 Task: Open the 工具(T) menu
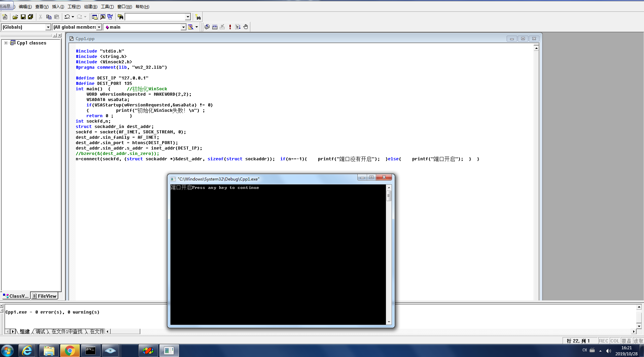(107, 7)
